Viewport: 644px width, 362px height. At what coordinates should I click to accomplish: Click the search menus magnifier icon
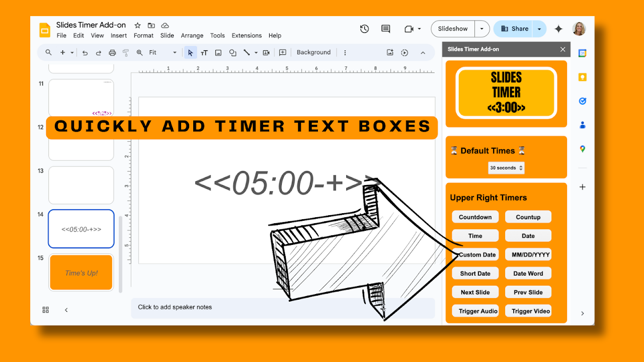click(49, 52)
